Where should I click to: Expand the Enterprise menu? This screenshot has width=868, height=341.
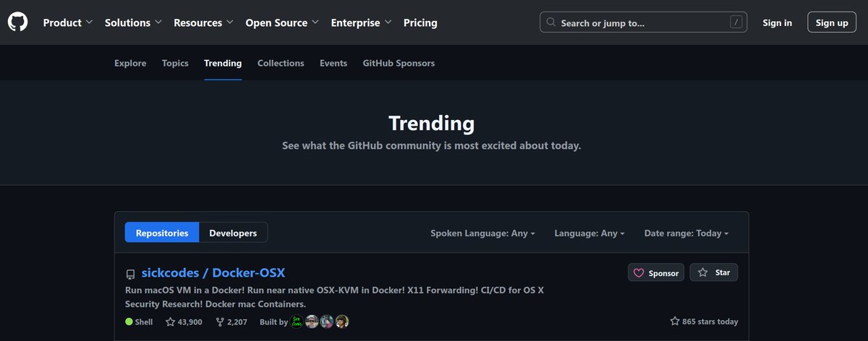coord(361,22)
